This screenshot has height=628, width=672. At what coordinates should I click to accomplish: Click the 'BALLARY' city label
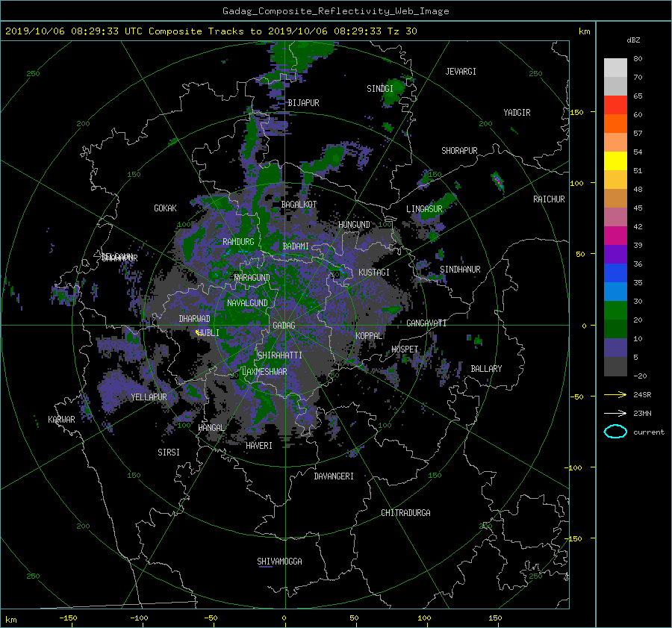point(486,369)
